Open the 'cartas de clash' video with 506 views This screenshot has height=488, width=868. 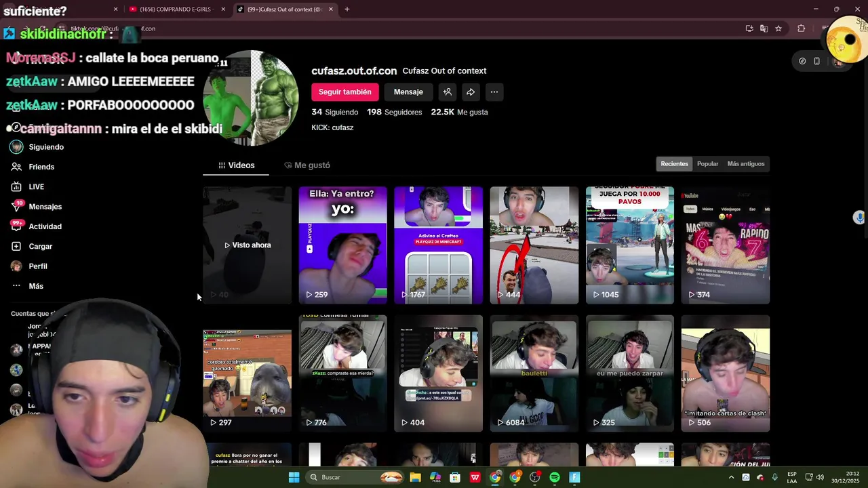(x=725, y=373)
